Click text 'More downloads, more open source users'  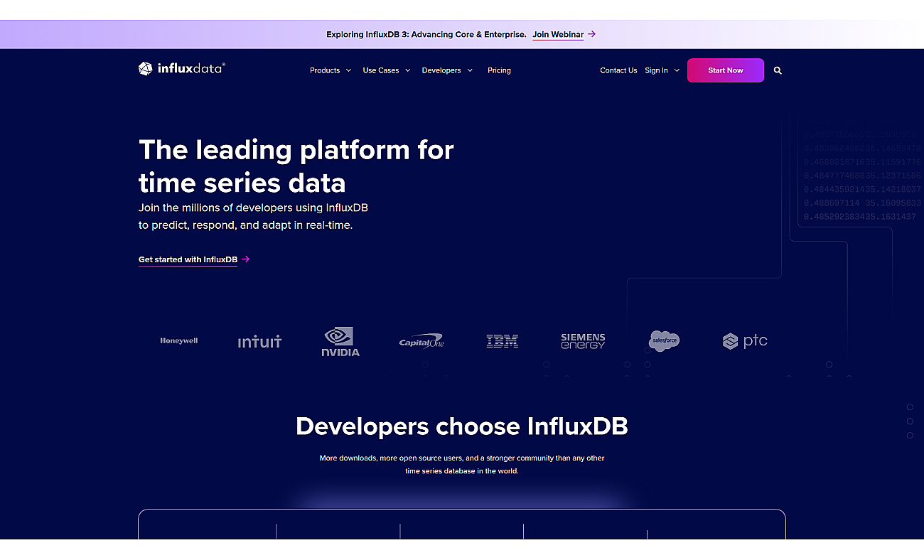(390, 458)
